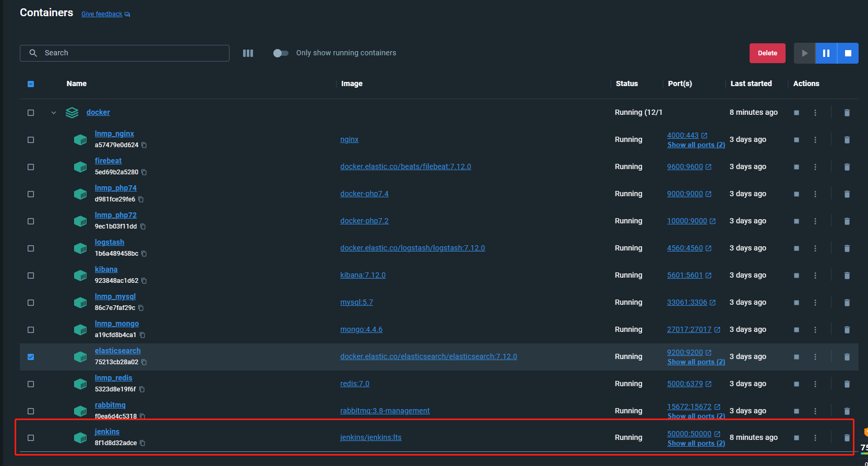
Task: Open more actions menu for firebeat
Action: [815, 167]
